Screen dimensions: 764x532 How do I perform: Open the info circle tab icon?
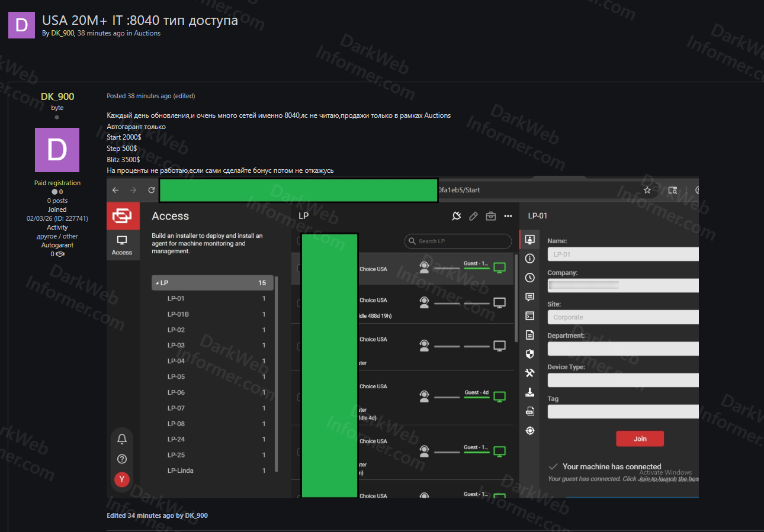(x=529, y=259)
